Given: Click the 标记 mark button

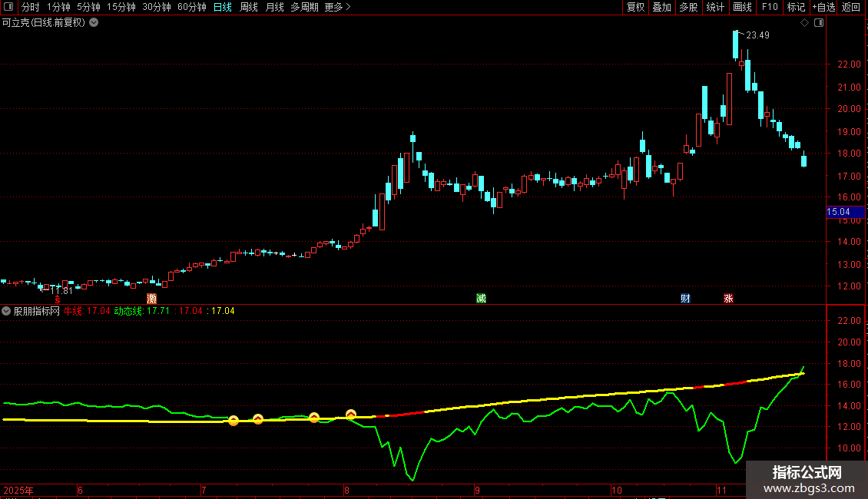Looking at the screenshot, I should pos(796,7).
